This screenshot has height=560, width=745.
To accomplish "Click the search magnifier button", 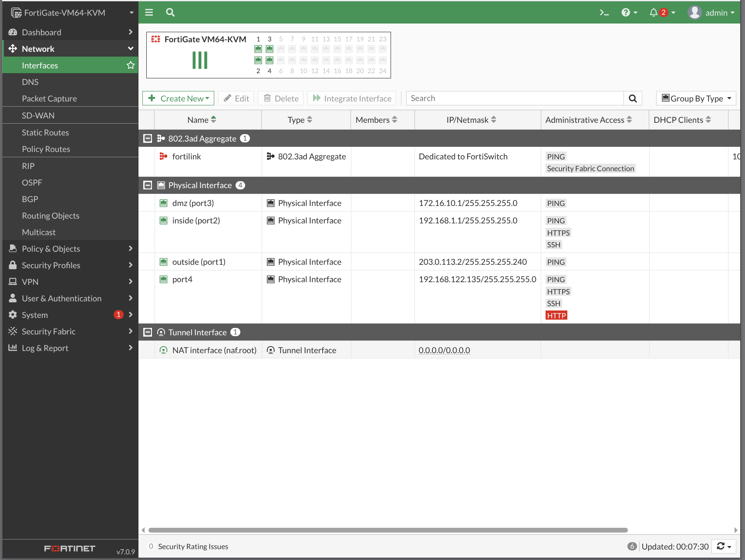I will pyautogui.click(x=633, y=98).
